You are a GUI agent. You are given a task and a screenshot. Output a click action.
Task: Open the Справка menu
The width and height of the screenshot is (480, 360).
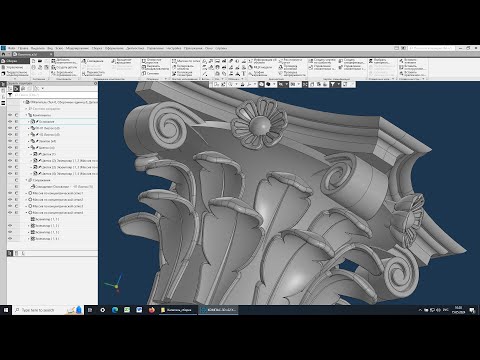pyautogui.click(x=221, y=48)
